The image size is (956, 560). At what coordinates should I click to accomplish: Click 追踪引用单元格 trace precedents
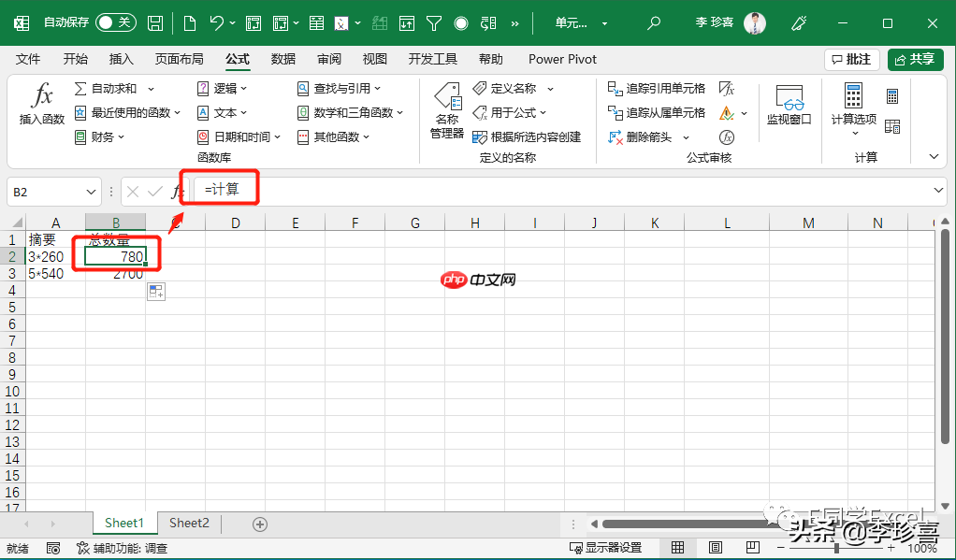(x=657, y=89)
